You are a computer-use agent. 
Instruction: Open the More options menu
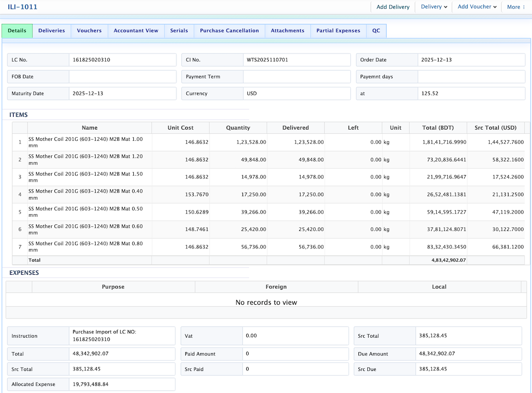click(516, 7)
